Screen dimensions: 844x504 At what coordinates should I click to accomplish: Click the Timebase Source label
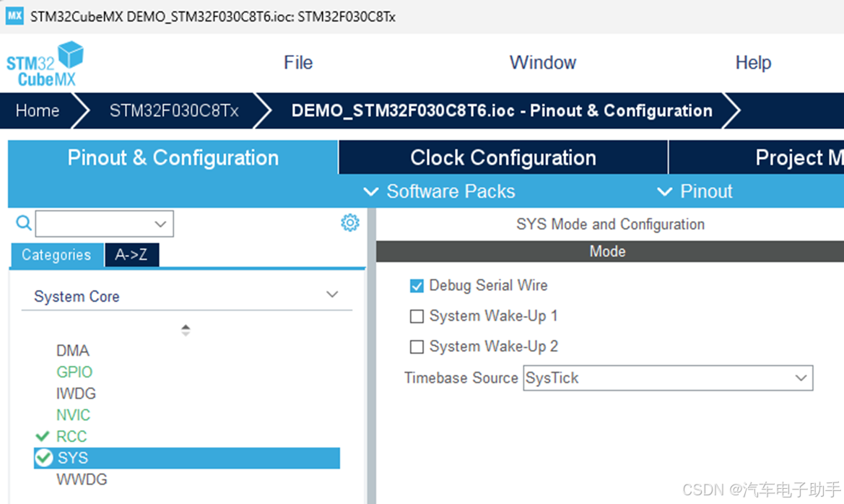[x=461, y=378]
